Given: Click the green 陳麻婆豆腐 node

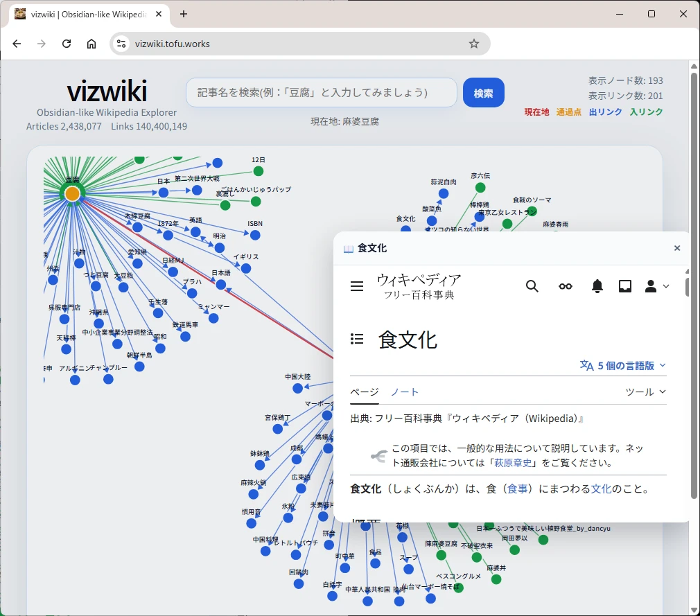Looking at the screenshot, I should tap(441, 555).
